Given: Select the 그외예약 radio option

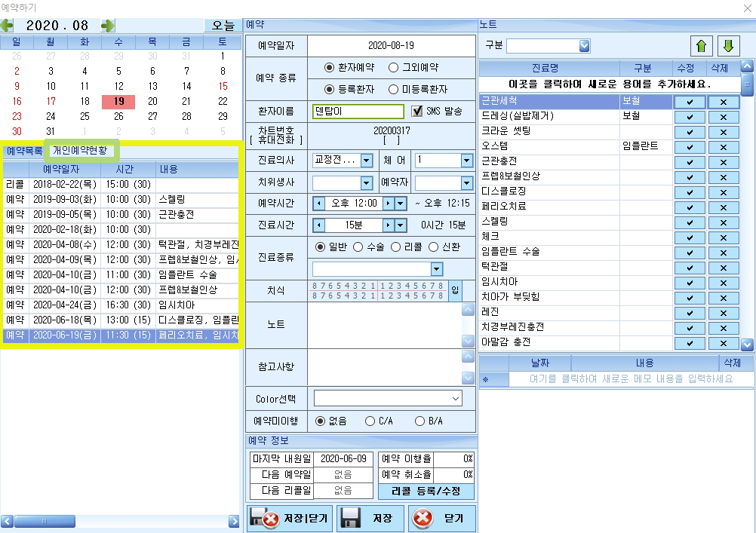Looking at the screenshot, I should point(393,67).
